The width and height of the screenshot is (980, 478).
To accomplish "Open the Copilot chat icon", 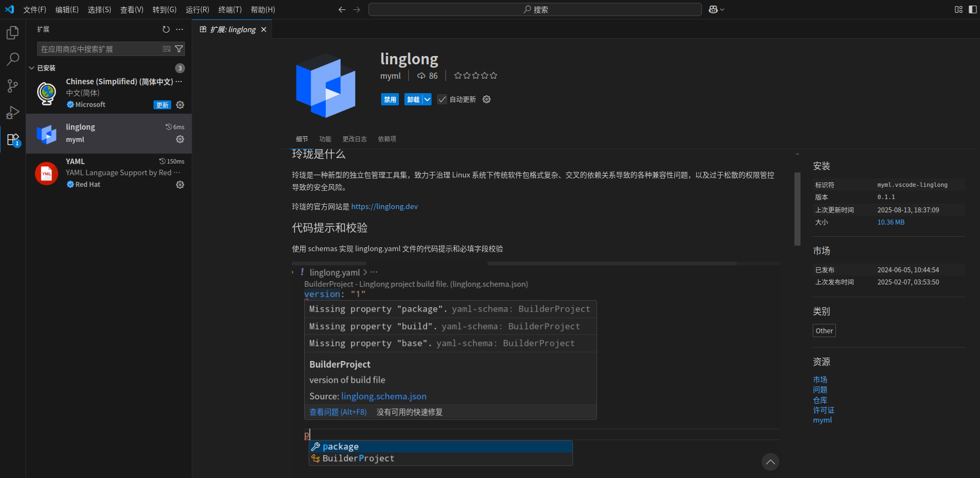I will 714,9.
